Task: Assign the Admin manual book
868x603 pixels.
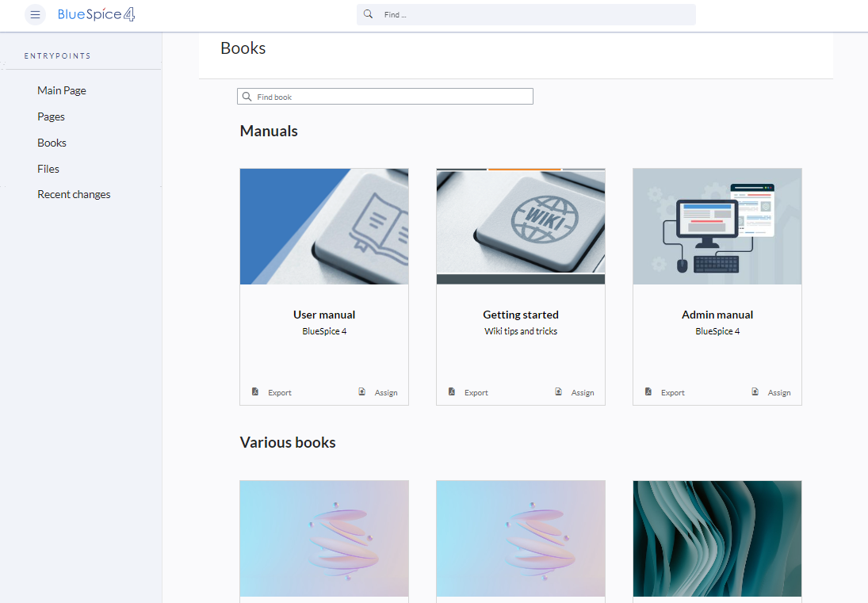Action: tap(779, 393)
